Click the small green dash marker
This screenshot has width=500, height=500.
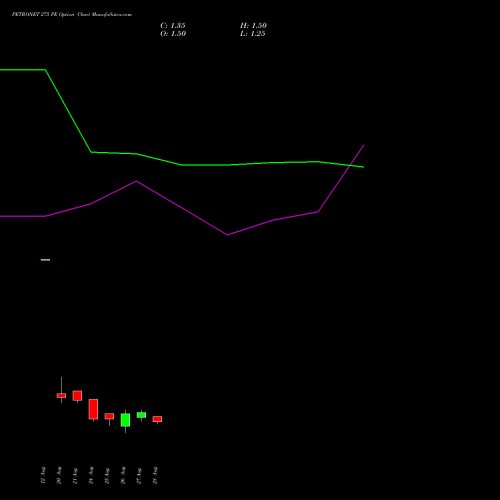45,260
